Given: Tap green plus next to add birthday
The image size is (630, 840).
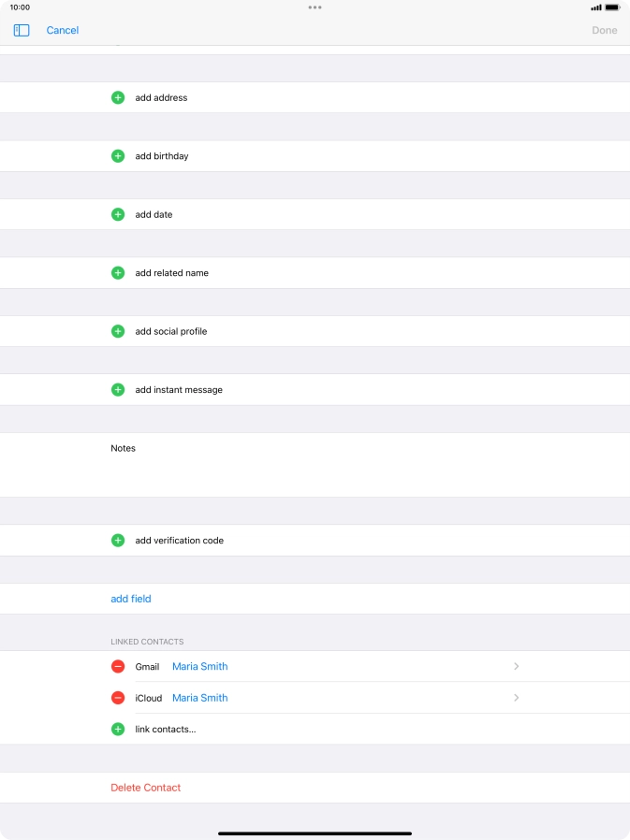Looking at the screenshot, I should coord(118,156).
